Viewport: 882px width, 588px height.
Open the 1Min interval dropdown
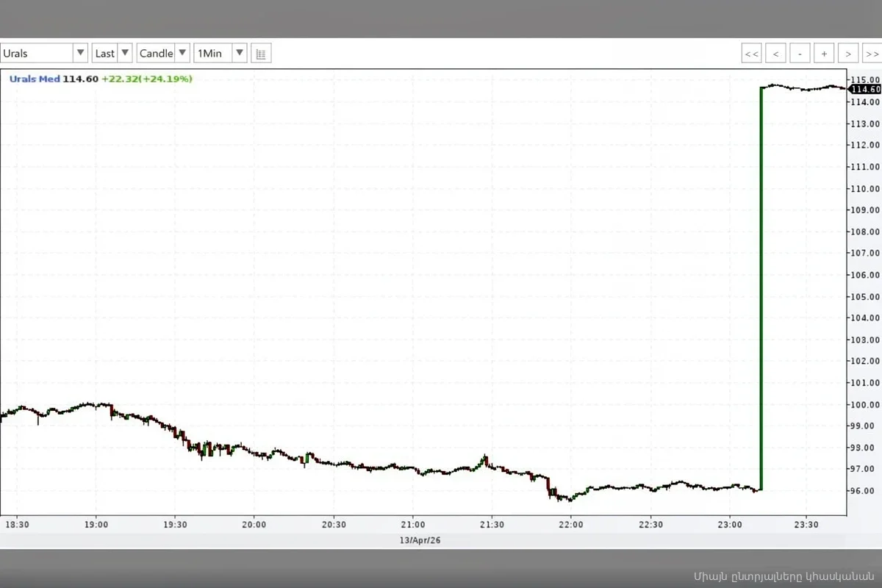tap(239, 52)
